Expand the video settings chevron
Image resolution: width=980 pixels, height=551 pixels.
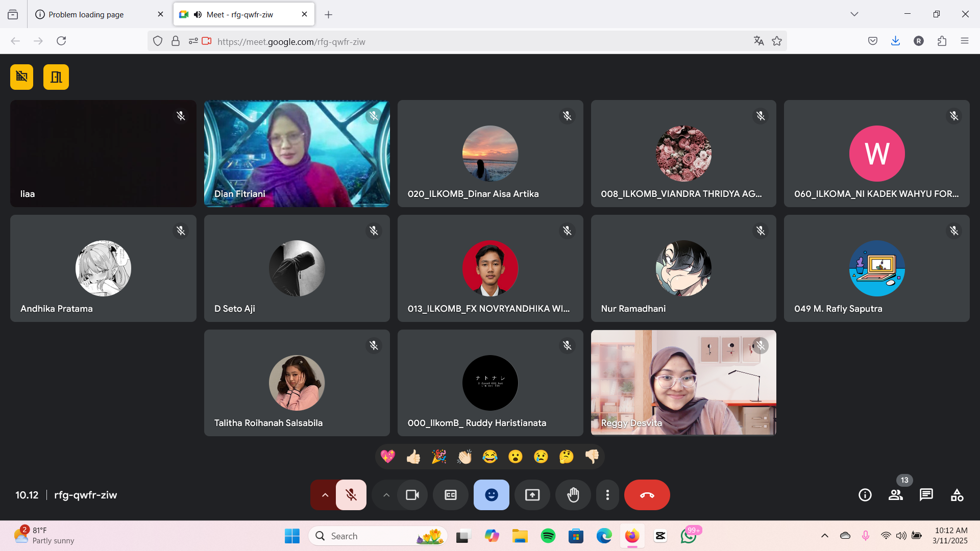(x=386, y=495)
